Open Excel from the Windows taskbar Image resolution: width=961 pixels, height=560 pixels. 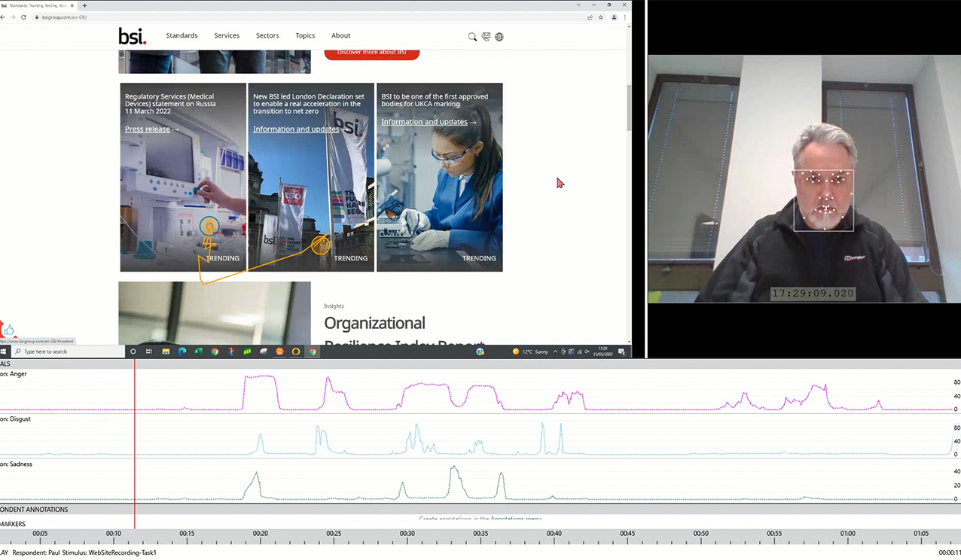click(x=199, y=352)
